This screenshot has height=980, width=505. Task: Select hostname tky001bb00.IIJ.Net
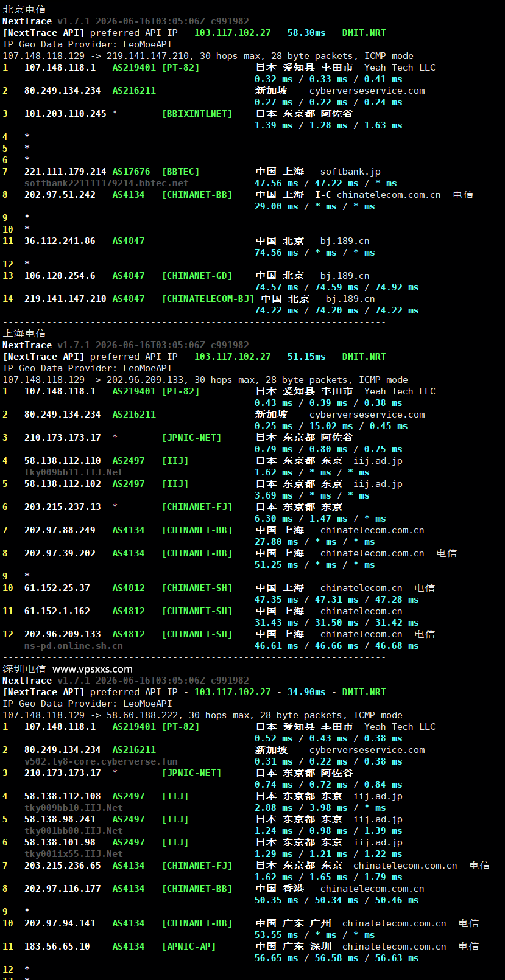point(74,831)
